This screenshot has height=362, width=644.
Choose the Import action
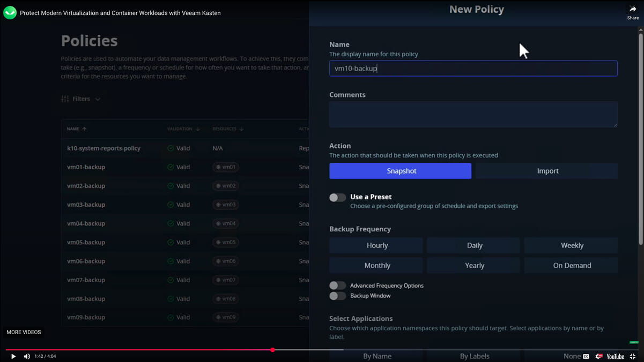(x=547, y=171)
